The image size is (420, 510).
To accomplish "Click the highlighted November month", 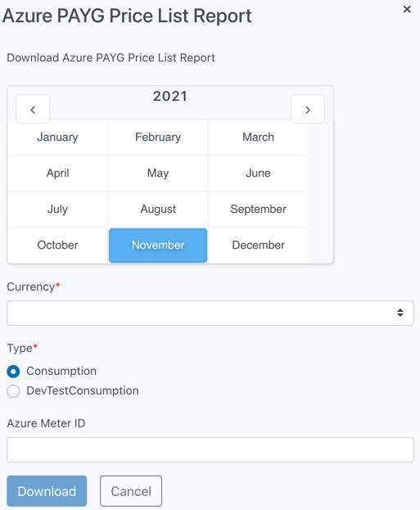I will (x=158, y=246).
